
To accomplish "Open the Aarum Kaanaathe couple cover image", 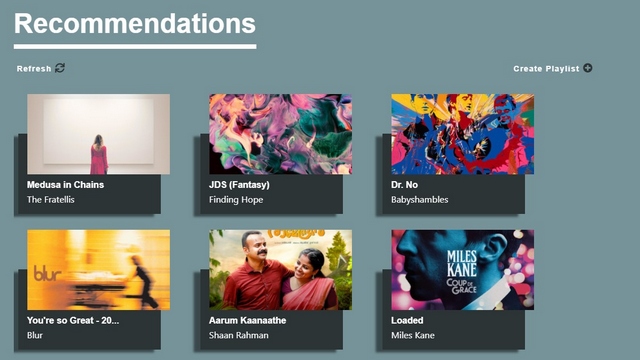I will pyautogui.click(x=280, y=270).
